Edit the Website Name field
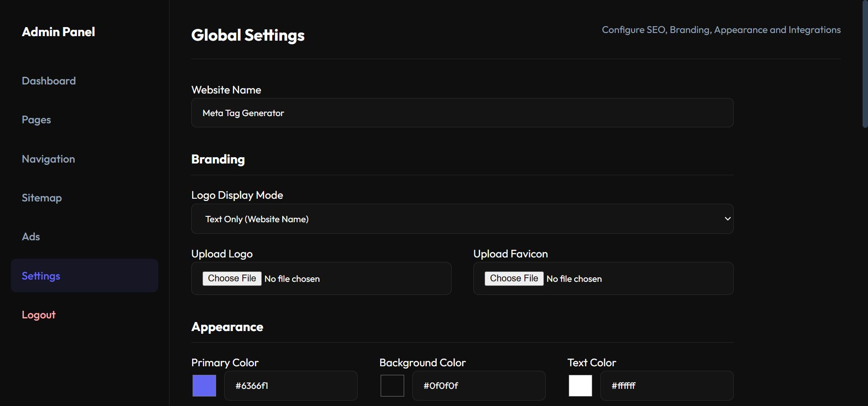The image size is (868, 406). [462, 113]
